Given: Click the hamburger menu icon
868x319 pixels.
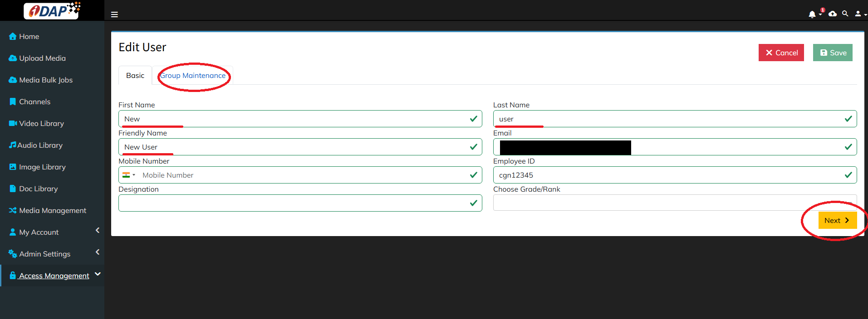Looking at the screenshot, I should coord(114,14).
